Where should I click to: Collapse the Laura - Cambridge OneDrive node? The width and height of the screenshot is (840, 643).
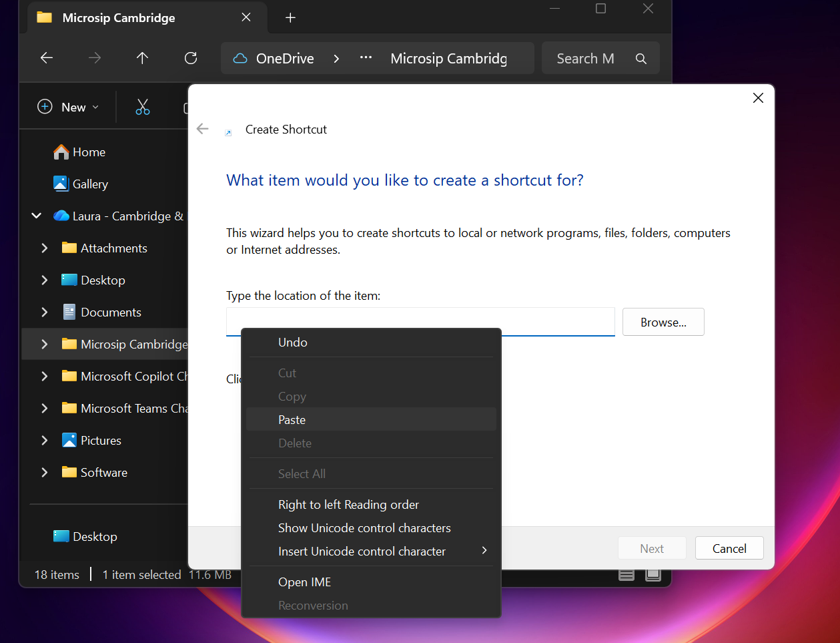point(37,216)
